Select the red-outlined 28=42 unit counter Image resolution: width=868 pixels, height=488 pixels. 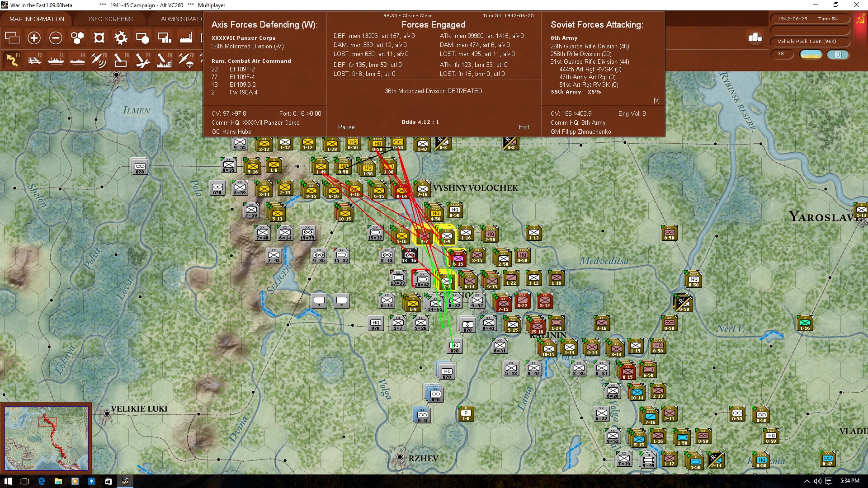(422, 279)
